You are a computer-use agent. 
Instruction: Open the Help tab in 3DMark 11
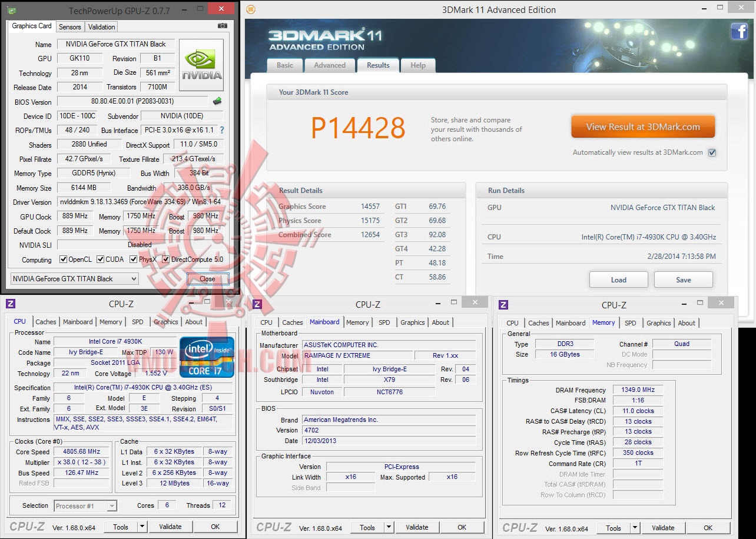pyautogui.click(x=418, y=65)
